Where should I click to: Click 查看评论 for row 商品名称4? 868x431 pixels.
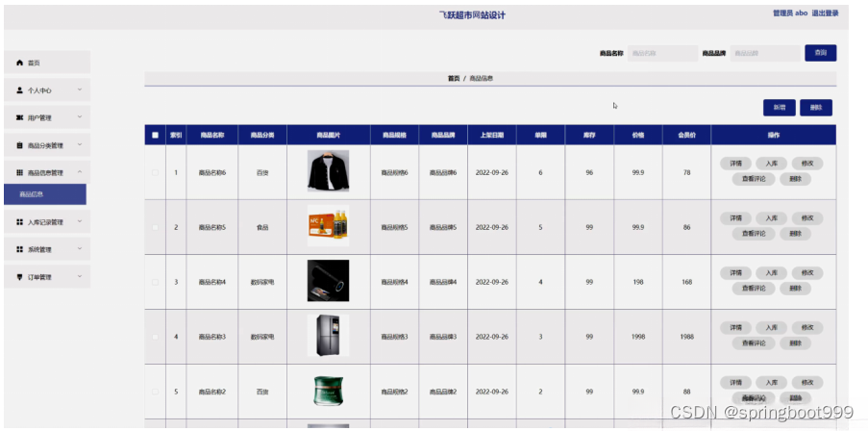(754, 289)
